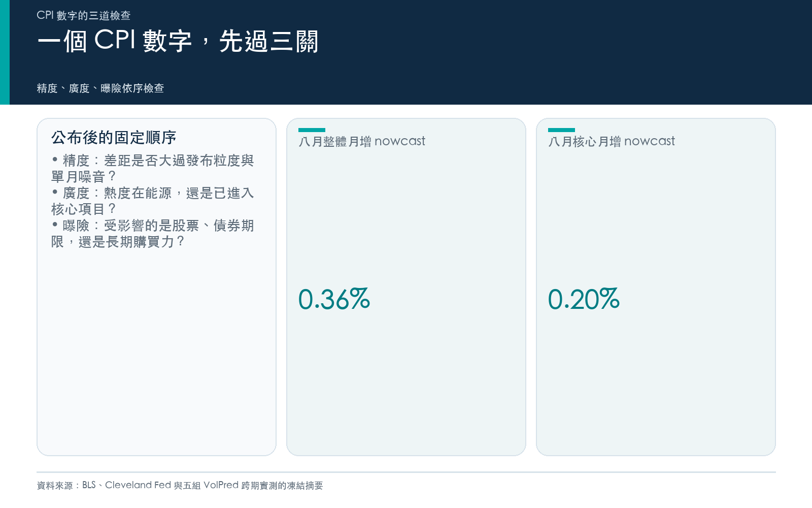Select the title '一個 CPI 數字，先過三關'
Image resolution: width=812 pixels, height=508 pixels.
(178, 41)
